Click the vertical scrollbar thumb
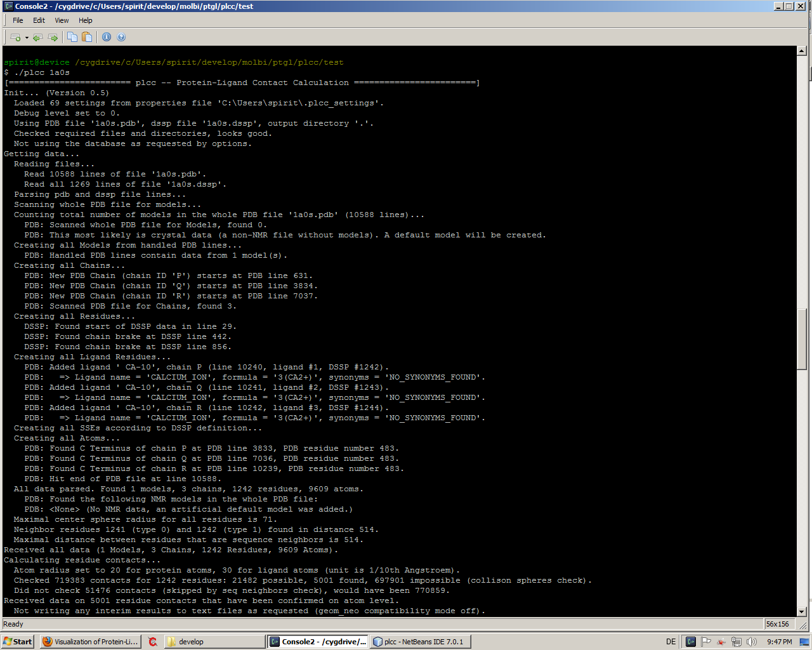The height and width of the screenshot is (650, 812). 802,338
